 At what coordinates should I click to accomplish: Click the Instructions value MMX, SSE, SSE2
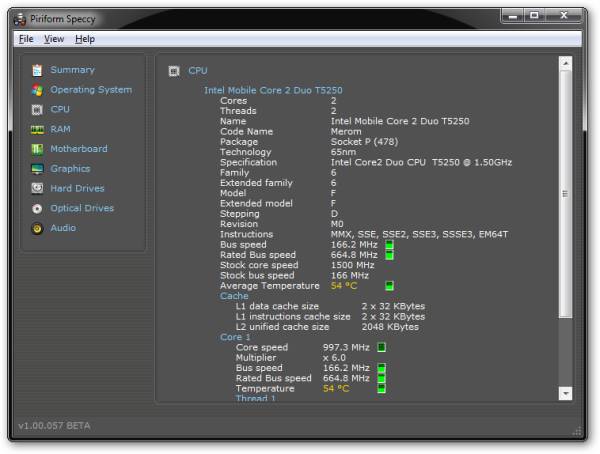coord(419,234)
